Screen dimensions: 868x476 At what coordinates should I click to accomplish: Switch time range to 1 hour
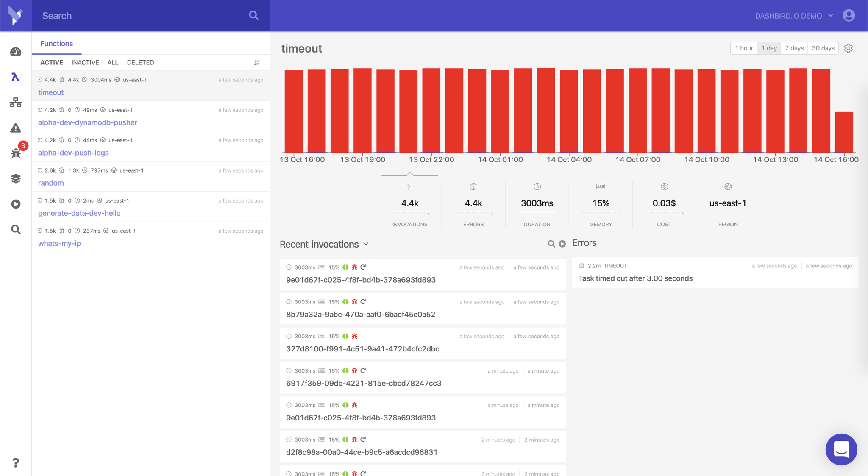(x=743, y=48)
